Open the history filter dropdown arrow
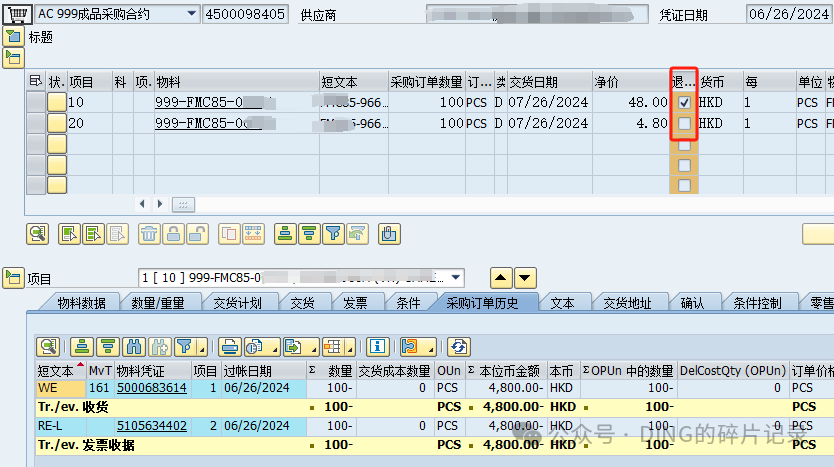Screen dimensions: 834x467 pyautogui.click(x=202, y=349)
